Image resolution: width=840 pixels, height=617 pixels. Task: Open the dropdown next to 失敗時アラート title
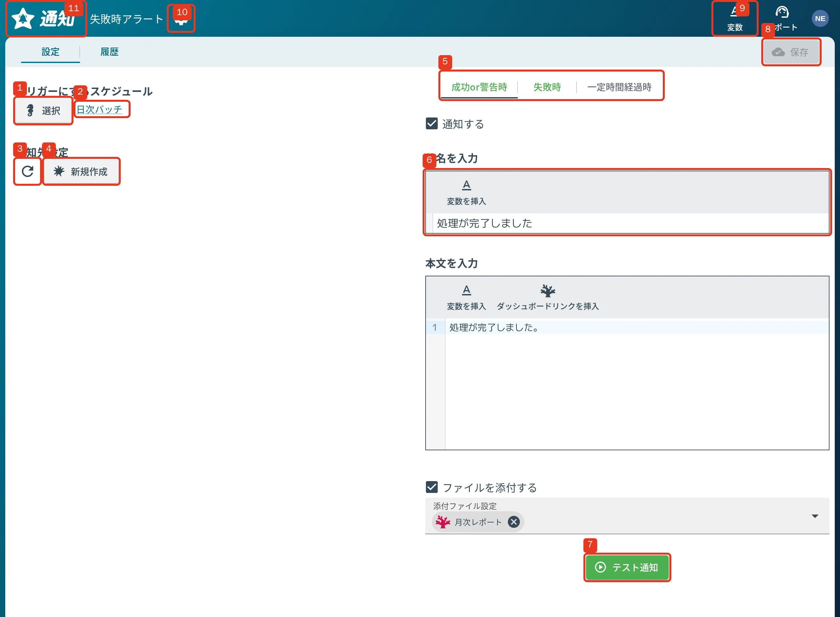click(181, 19)
